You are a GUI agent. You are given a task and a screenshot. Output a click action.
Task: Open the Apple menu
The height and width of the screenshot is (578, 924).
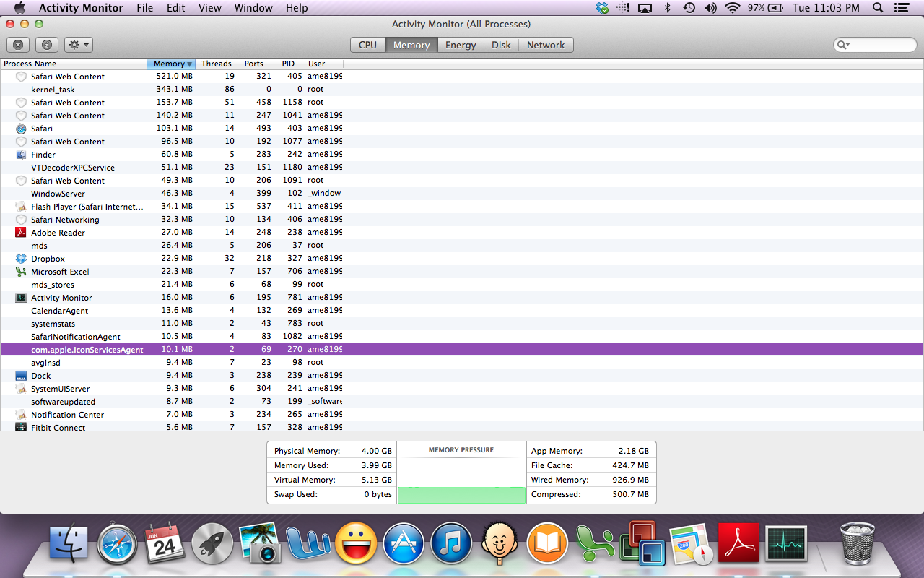pos(19,8)
